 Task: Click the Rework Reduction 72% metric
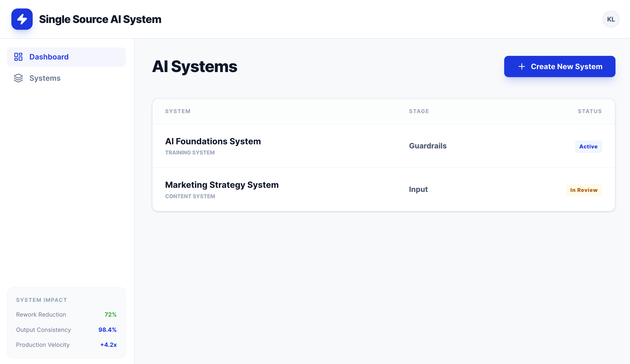(110, 314)
